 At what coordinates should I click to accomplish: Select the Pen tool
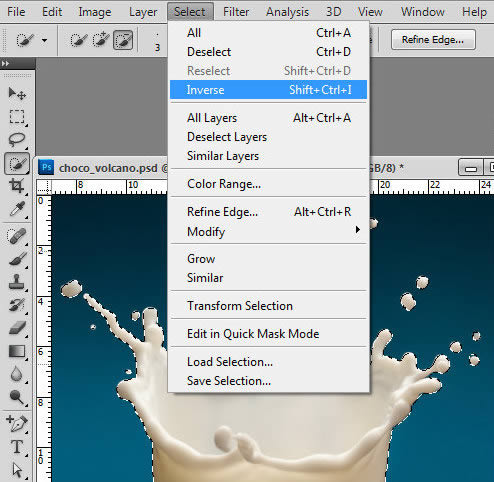click(x=17, y=423)
